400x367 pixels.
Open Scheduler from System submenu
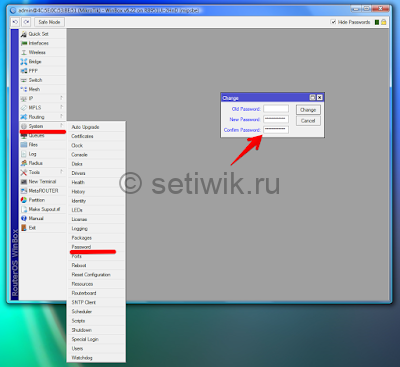[96, 312]
